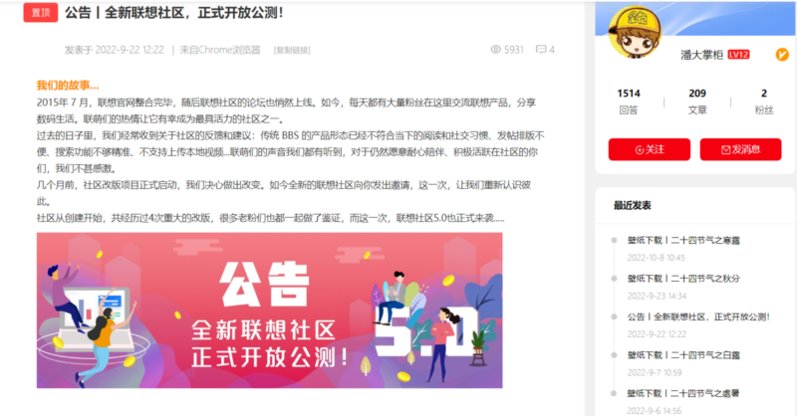Click the 公告 5.0 announcement banner image

(269, 310)
